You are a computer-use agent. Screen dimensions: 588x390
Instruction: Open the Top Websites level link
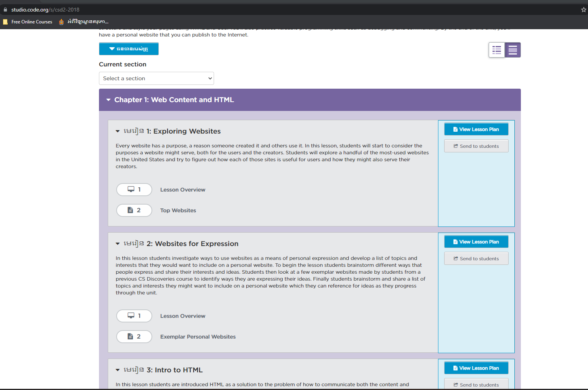pos(178,210)
